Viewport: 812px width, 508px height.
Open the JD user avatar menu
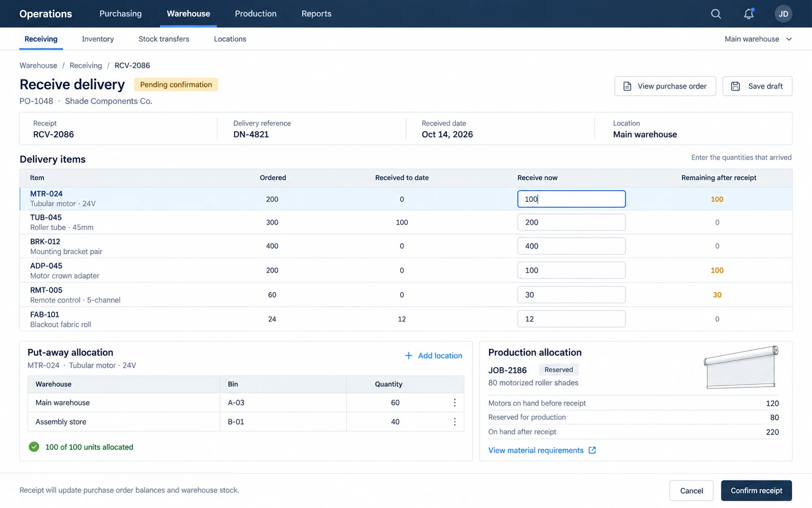click(783, 14)
